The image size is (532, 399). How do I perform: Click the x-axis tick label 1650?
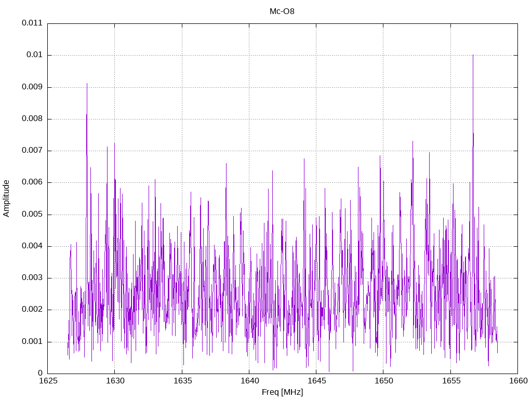[384, 381]
